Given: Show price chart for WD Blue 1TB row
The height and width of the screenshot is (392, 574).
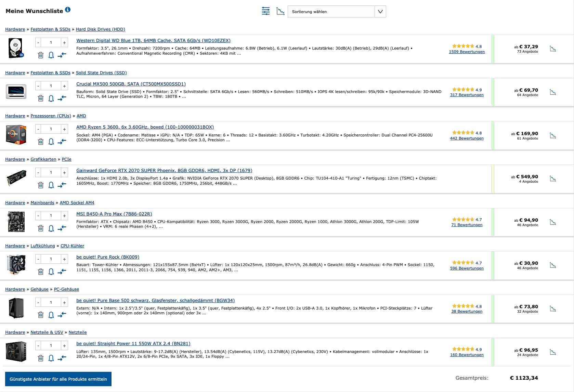Looking at the screenshot, I should point(553,49).
